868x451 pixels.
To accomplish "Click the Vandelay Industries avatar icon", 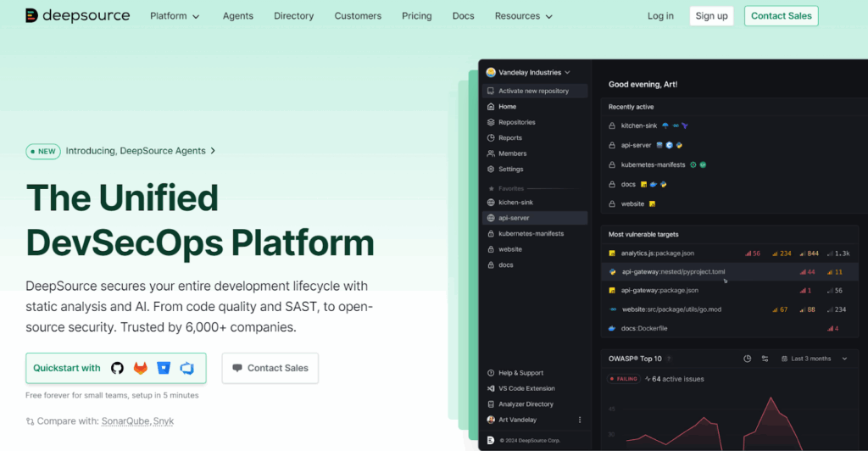I will click(491, 73).
